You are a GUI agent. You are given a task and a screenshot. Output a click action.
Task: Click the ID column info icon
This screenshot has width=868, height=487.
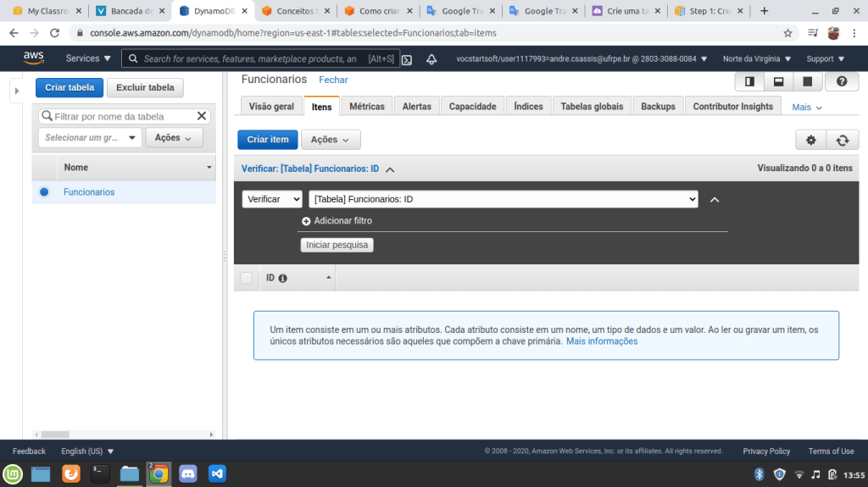click(283, 278)
